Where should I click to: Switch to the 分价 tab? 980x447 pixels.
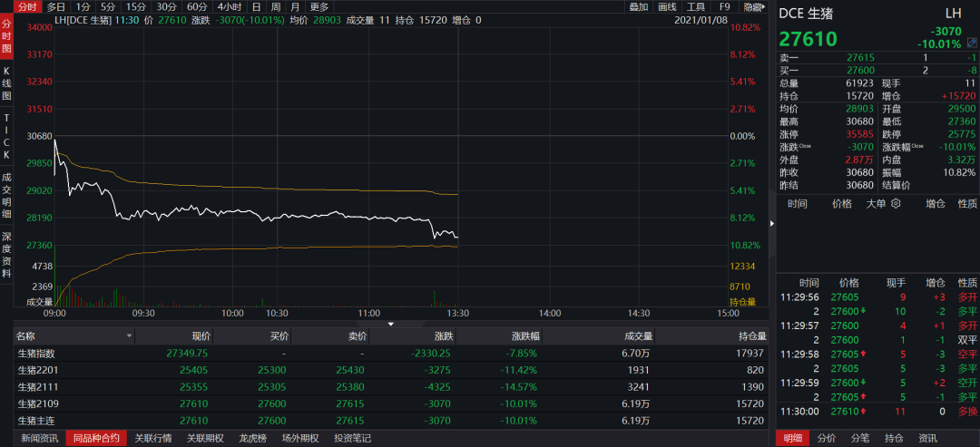tap(827, 439)
